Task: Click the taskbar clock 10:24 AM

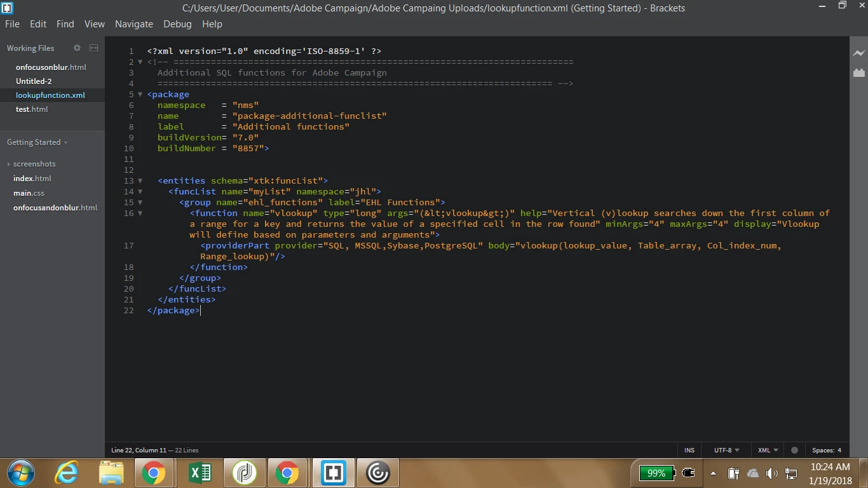Action: click(x=830, y=467)
